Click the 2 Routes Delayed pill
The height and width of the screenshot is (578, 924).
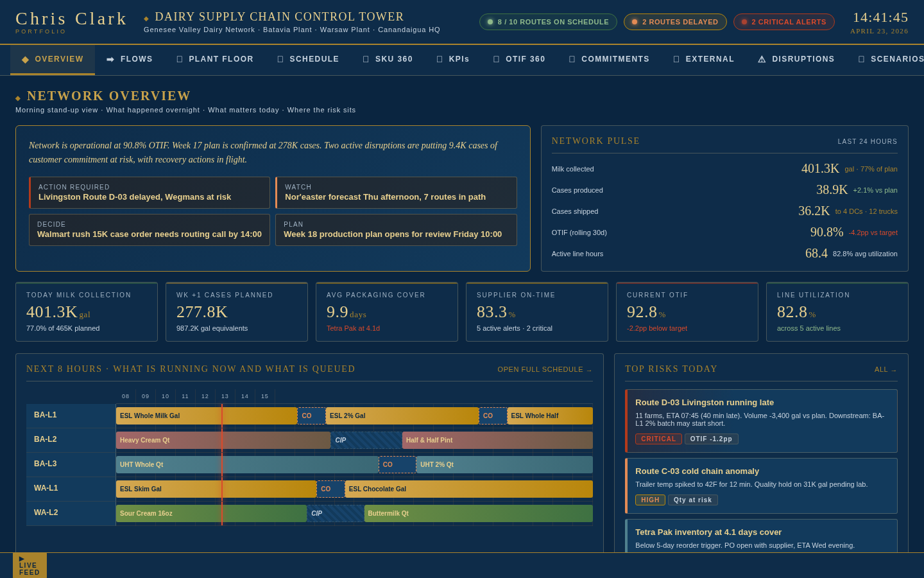coord(675,22)
